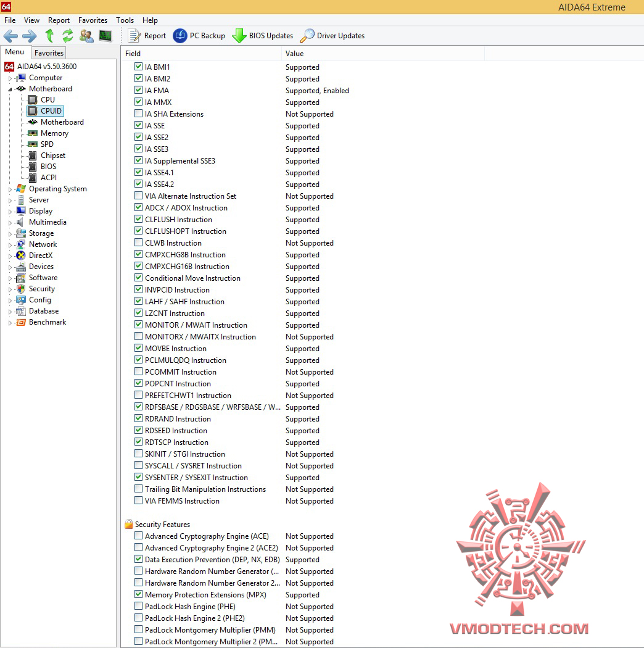The height and width of the screenshot is (648, 644).
Task: Open the Favorites menu
Action: pyautogui.click(x=93, y=20)
